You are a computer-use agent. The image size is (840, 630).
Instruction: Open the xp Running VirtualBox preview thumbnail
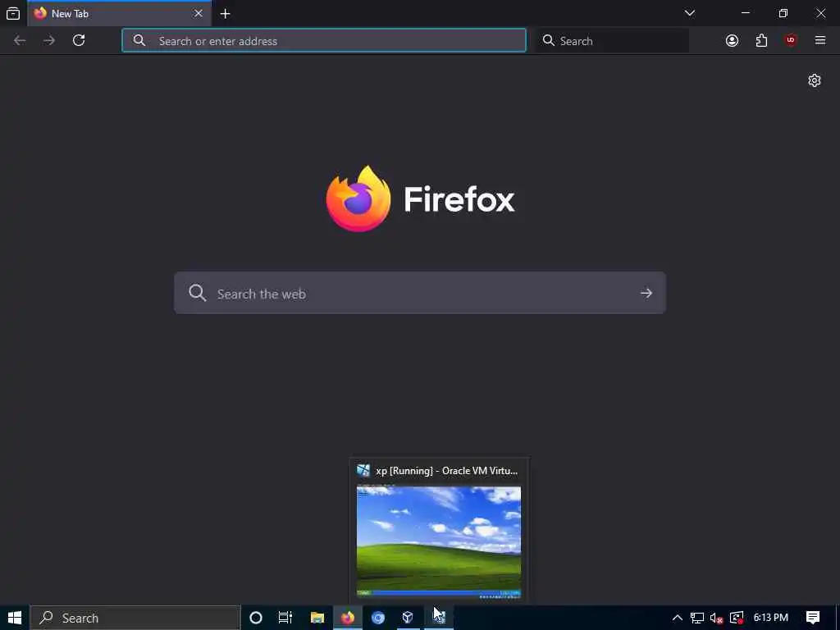(x=439, y=541)
